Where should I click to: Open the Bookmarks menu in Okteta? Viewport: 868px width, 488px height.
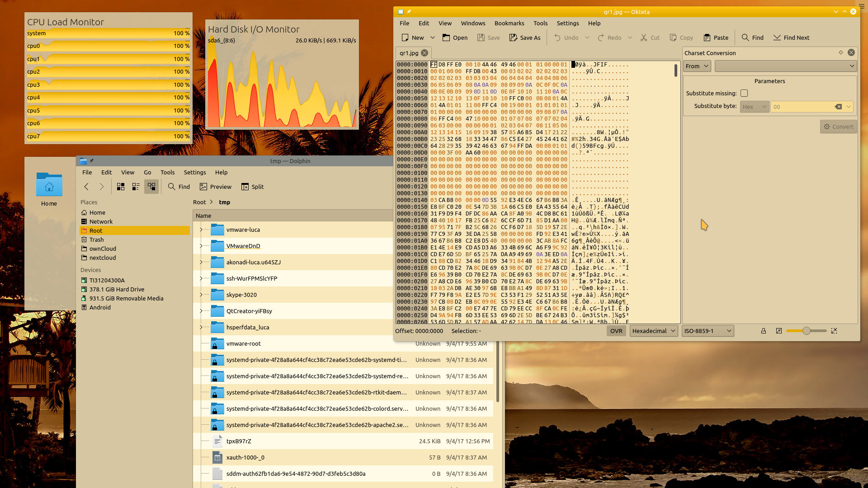pos(509,23)
